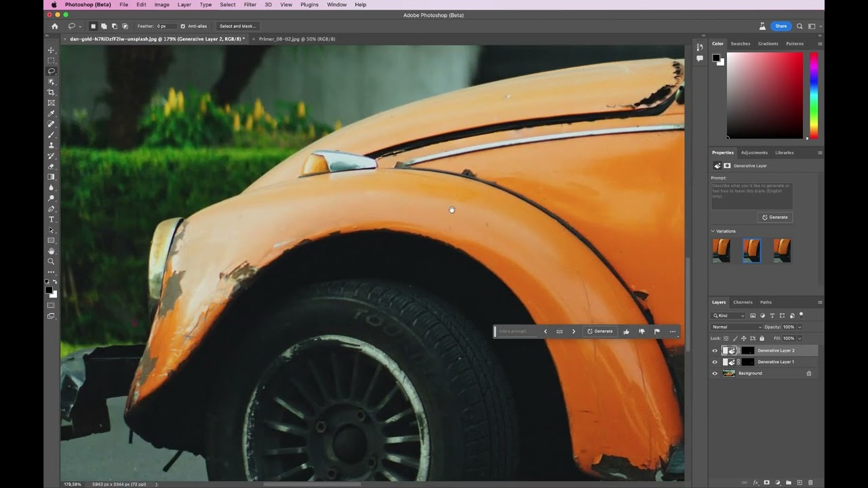This screenshot has height=488, width=868.
Task: Switch to the Channels tab
Action: point(743,302)
